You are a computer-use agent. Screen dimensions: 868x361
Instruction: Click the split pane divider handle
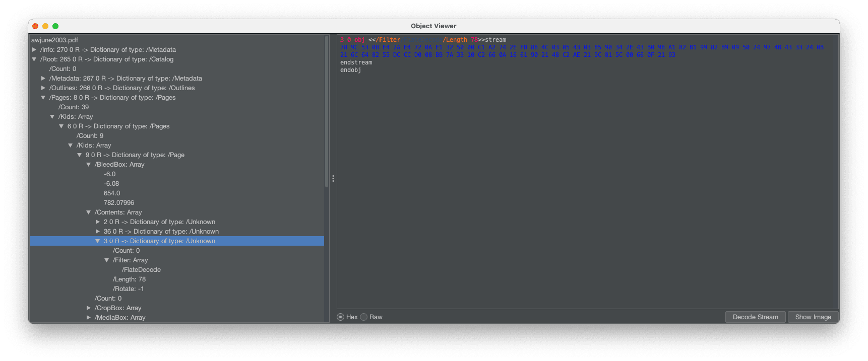tap(333, 179)
